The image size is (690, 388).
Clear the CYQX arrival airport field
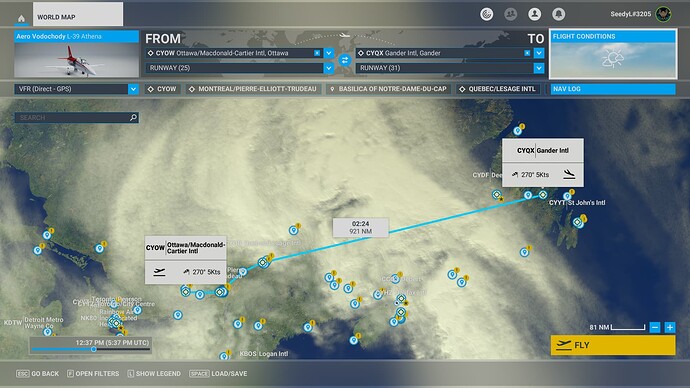click(x=527, y=53)
